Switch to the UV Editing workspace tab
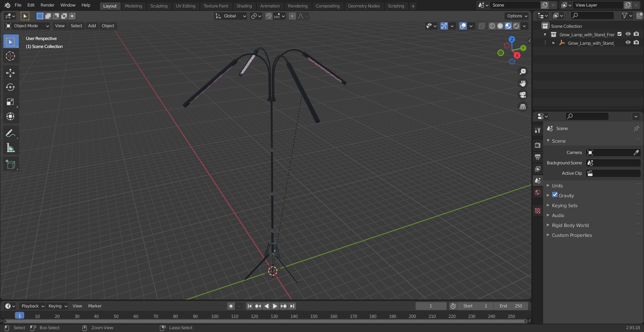The image size is (644, 332). pyautogui.click(x=185, y=6)
